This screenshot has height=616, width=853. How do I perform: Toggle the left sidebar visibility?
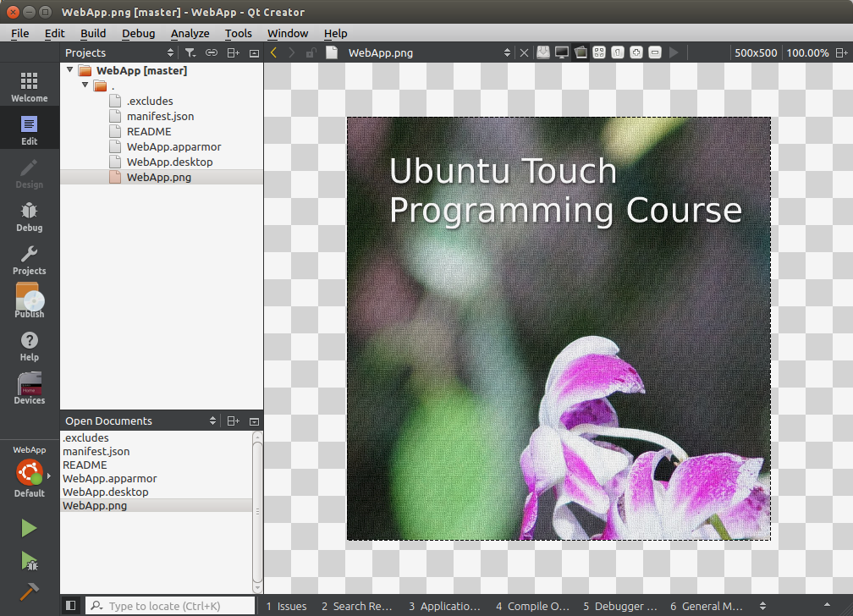tap(71, 605)
